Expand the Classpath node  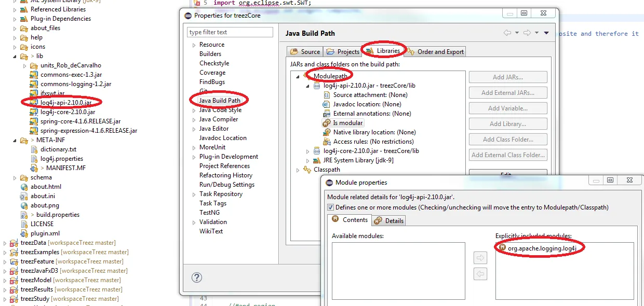coord(298,170)
